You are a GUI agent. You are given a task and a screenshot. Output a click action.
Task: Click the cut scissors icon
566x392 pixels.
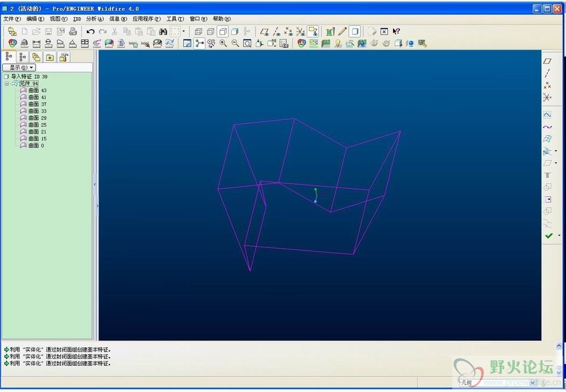tap(115, 32)
